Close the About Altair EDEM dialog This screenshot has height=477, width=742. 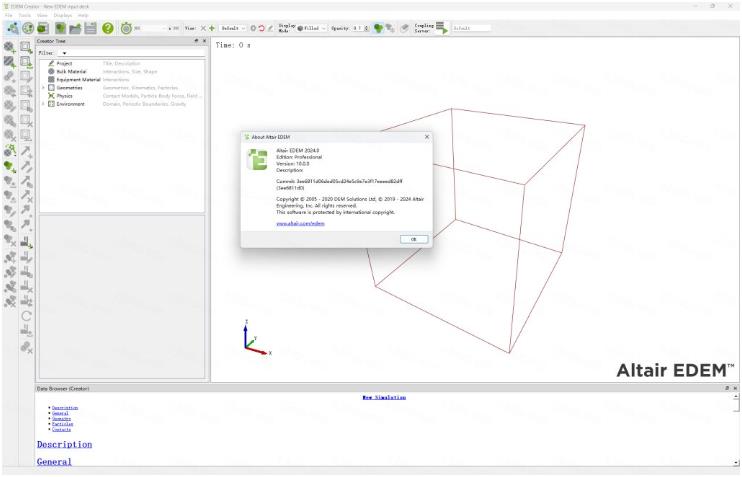coord(427,137)
